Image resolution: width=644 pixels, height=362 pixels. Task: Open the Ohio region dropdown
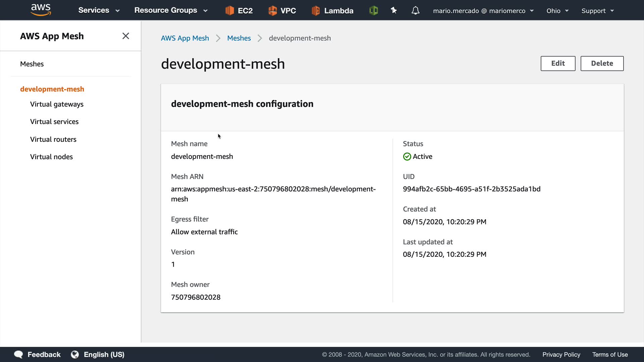[x=557, y=11]
